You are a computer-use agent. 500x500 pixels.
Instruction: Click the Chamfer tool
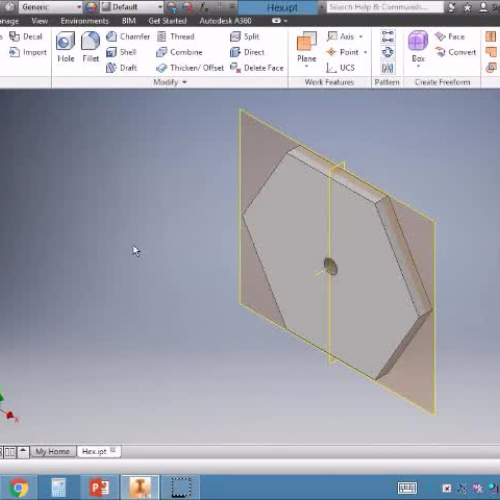point(128,36)
